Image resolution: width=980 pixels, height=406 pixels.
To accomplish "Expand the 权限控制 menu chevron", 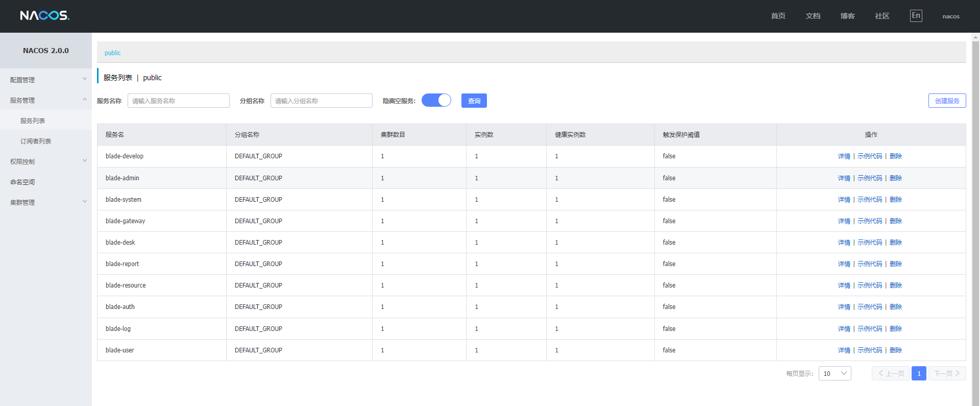I will (85, 161).
